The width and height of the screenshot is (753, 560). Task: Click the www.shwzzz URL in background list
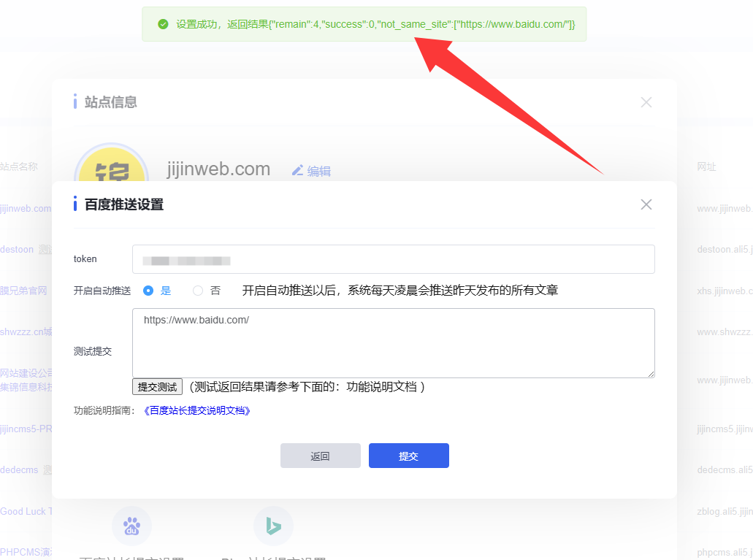pyautogui.click(x=725, y=332)
